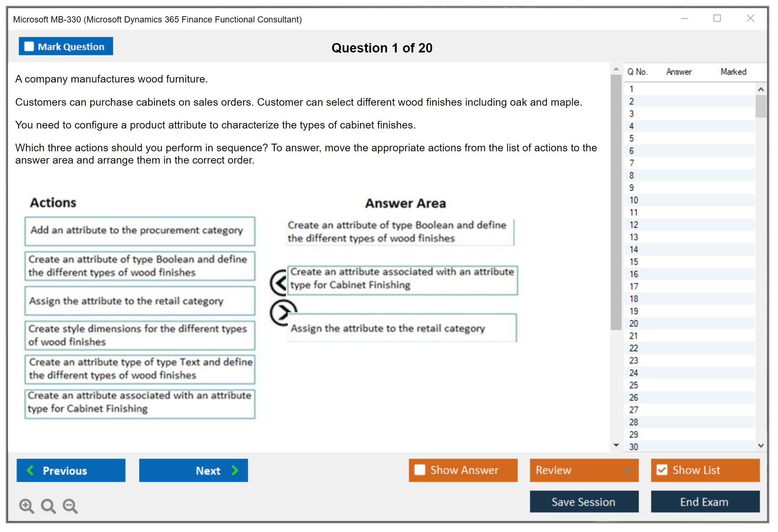Uncheck the Show List checkbox
Image resolution: width=778 pixels, height=532 pixels.
point(662,470)
